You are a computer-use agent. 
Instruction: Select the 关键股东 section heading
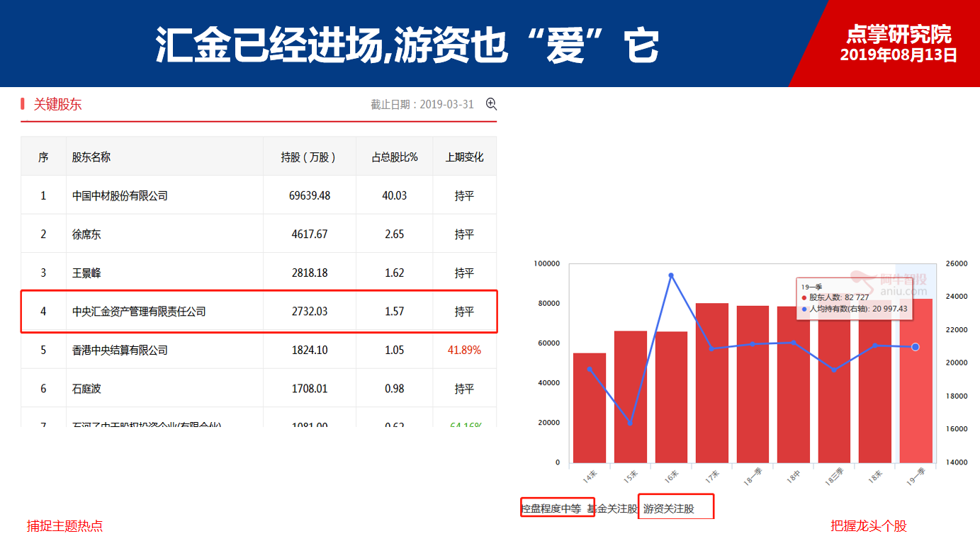[x=57, y=105]
